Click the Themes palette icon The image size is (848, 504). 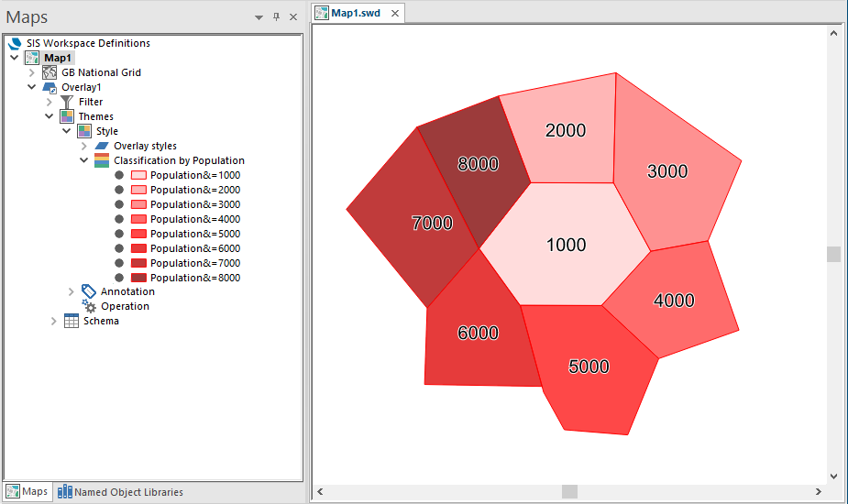pyautogui.click(x=67, y=116)
